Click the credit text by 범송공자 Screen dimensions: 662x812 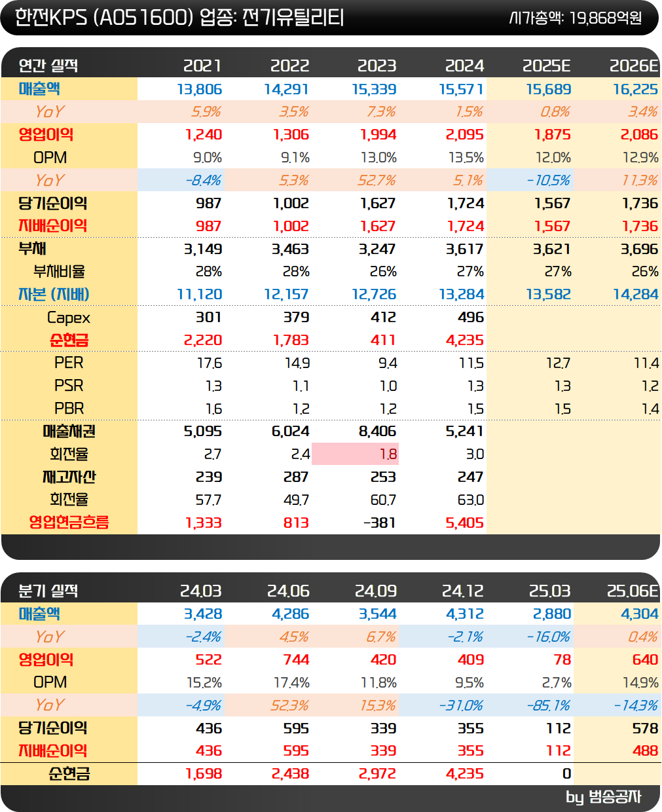click(x=603, y=797)
